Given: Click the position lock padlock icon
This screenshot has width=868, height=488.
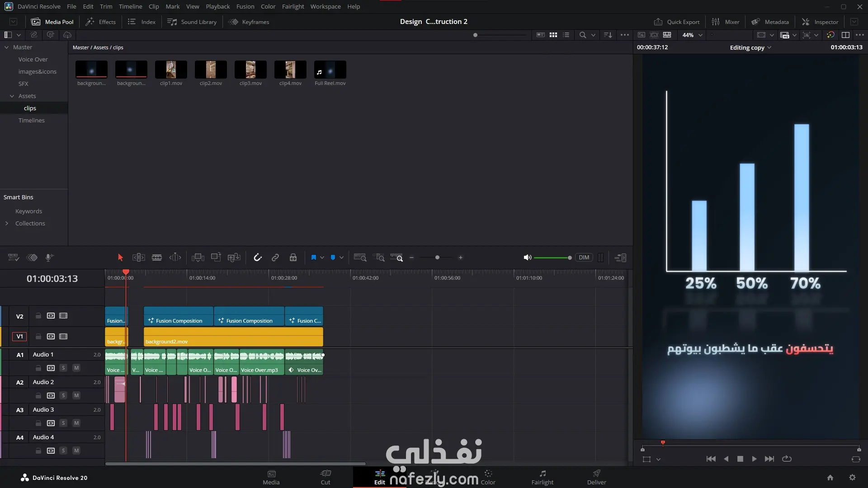Looking at the screenshot, I should 293,258.
